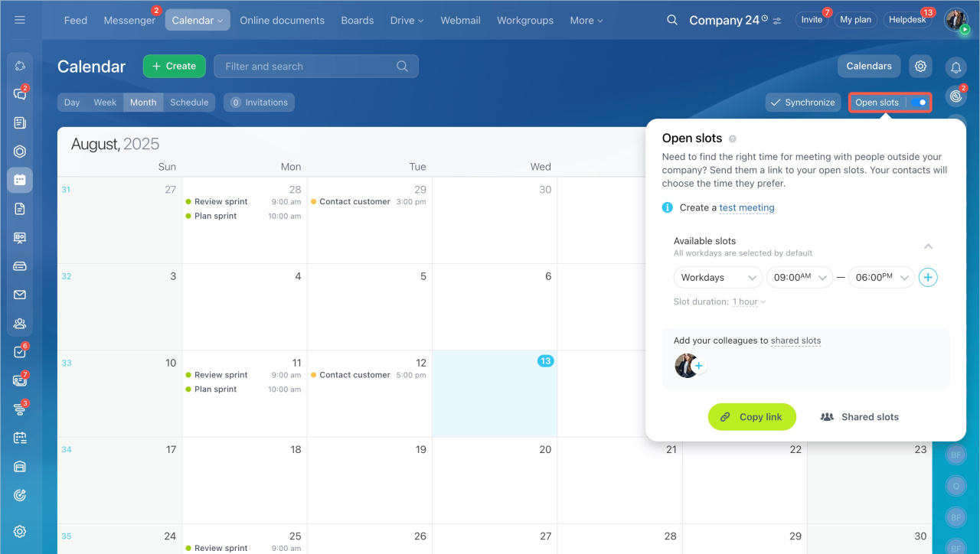Open the boards presentation icon in sidebar
This screenshot has width=980, height=554.
pos(20,237)
